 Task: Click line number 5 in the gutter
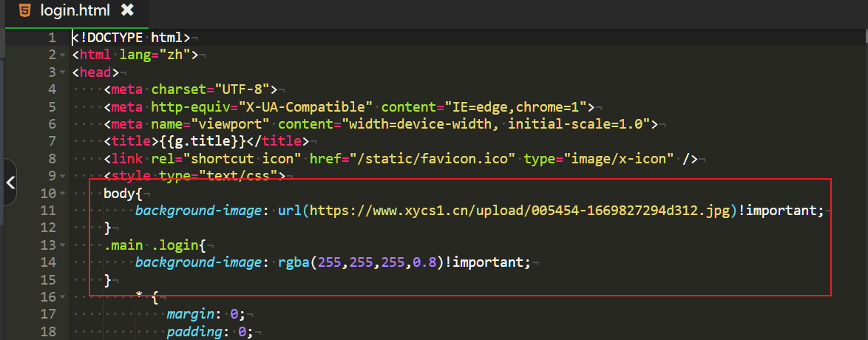click(52, 107)
